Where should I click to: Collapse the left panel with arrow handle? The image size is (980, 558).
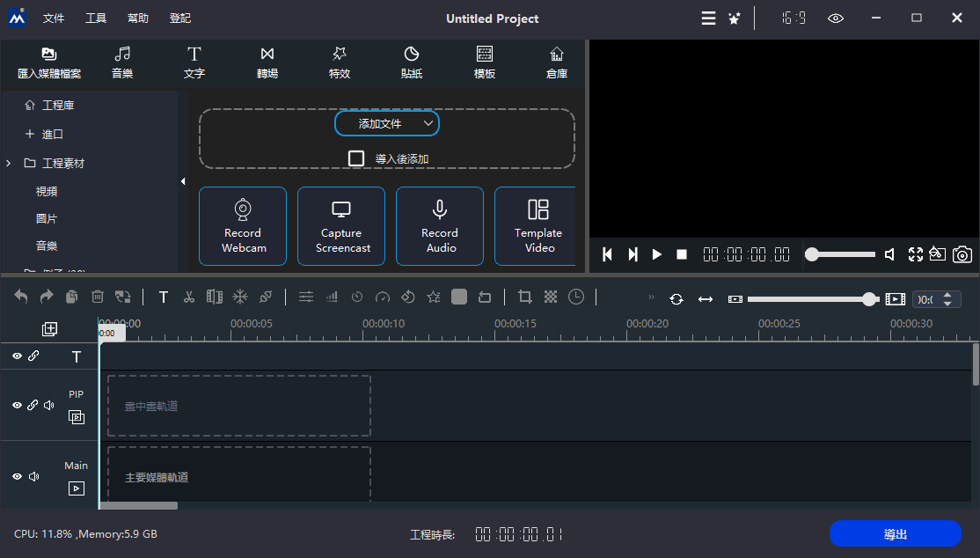183,181
